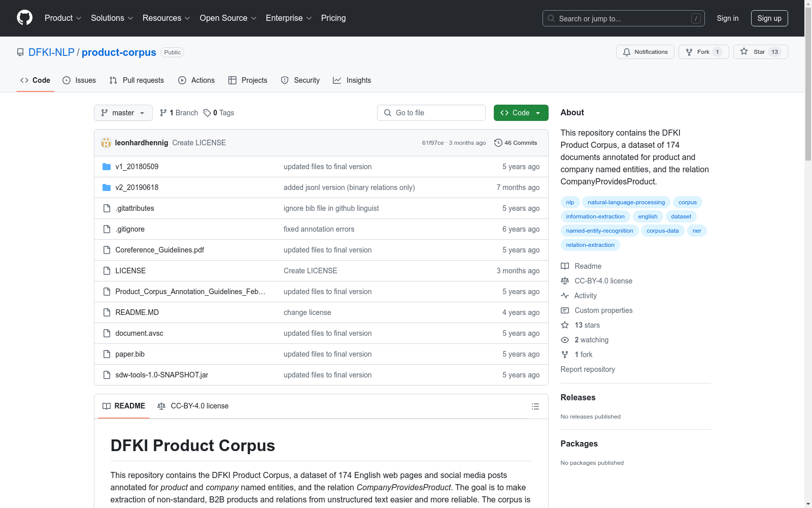Click the Custom properties icon
This screenshot has width=812, height=508.
click(x=565, y=310)
